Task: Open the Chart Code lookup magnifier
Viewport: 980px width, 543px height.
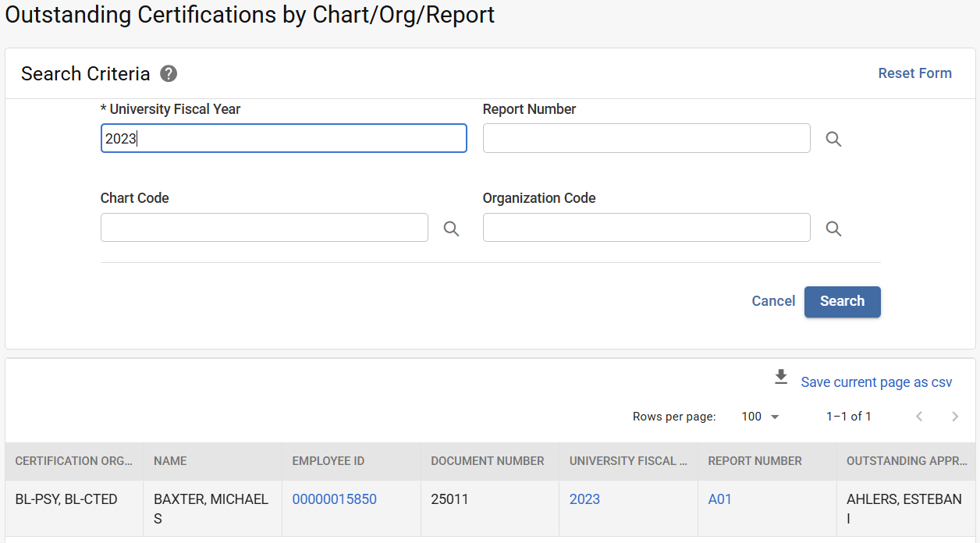Action: pyautogui.click(x=451, y=229)
